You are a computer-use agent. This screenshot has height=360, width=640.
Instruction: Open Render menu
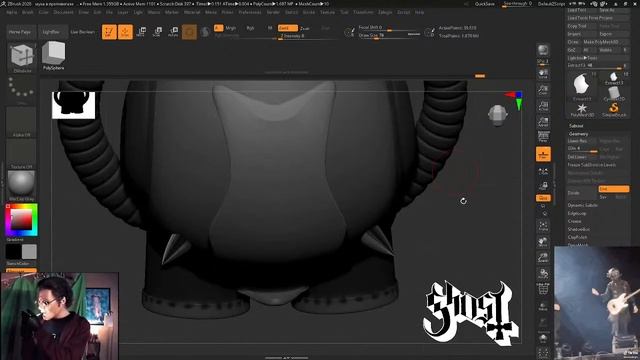[273, 12]
